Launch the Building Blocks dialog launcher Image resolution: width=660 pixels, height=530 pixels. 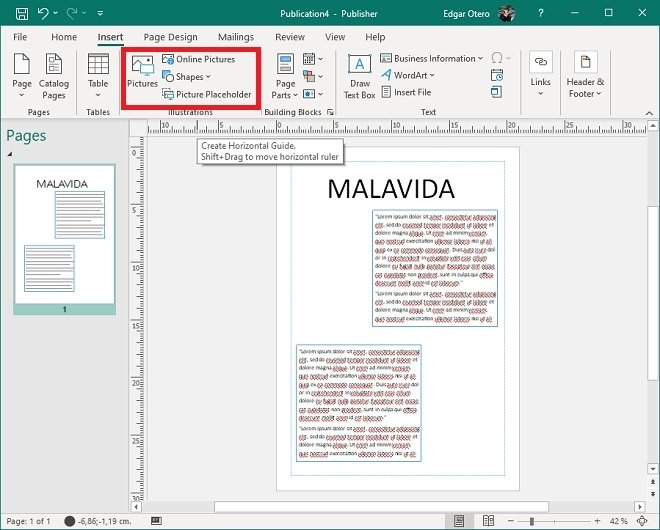[x=330, y=112]
